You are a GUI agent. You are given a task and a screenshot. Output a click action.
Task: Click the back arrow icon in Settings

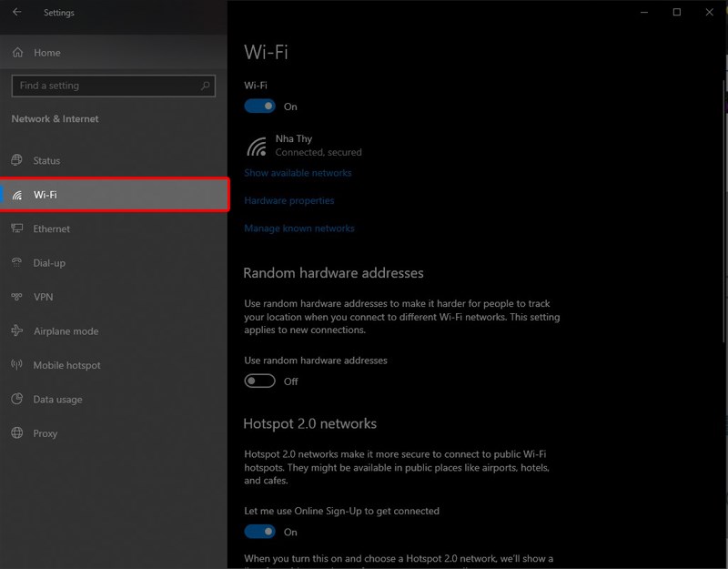(x=17, y=13)
